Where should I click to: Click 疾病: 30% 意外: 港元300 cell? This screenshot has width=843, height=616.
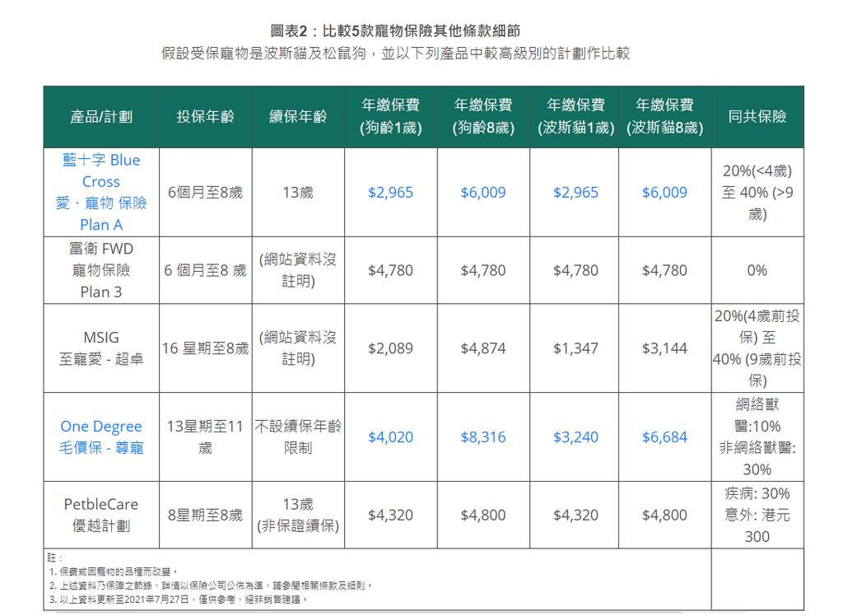(757, 515)
